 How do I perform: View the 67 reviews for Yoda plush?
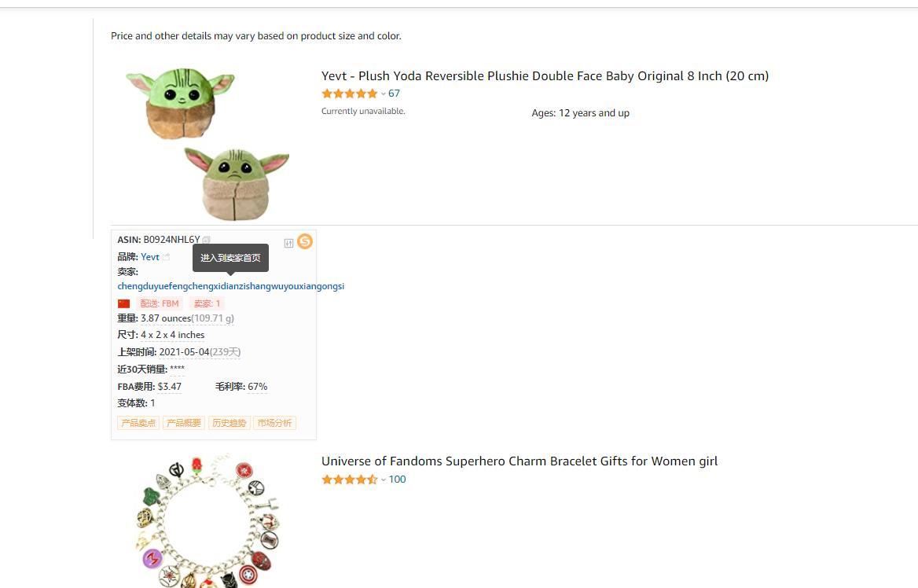pyautogui.click(x=394, y=94)
